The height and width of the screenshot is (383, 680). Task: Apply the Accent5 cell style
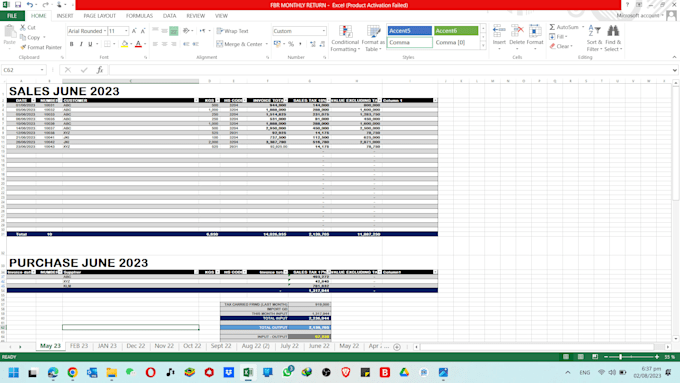coord(409,30)
